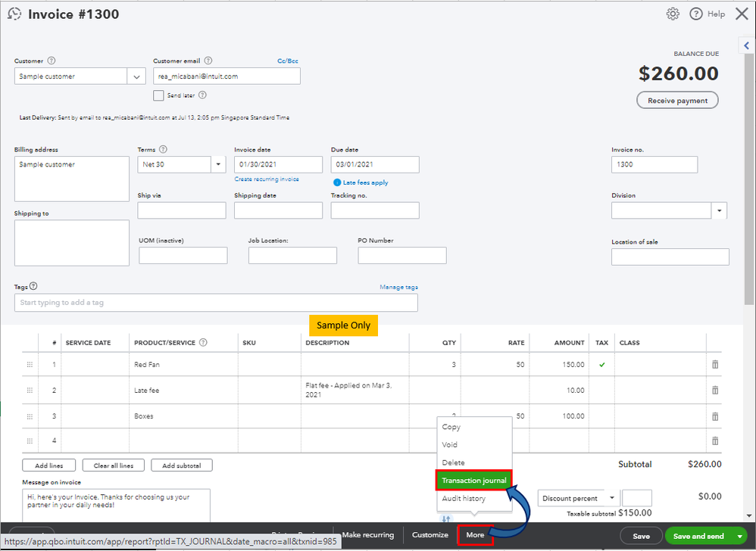
Task: Enable the Send later checkbox
Action: pos(158,95)
